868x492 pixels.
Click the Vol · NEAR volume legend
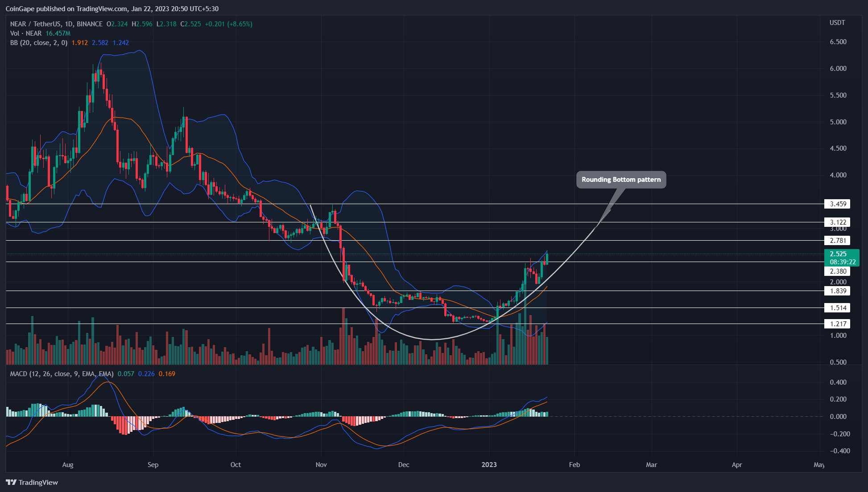pyautogui.click(x=26, y=33)
